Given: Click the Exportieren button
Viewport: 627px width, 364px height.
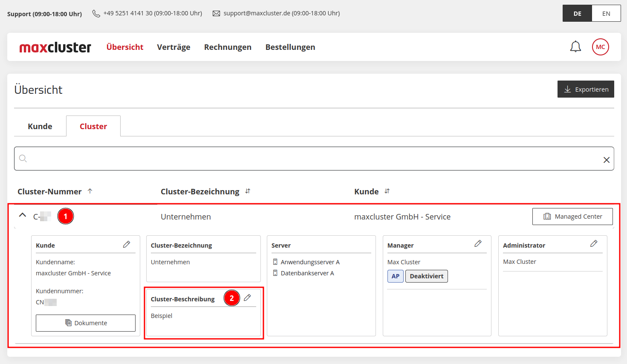Looking at the screenshot, I should point(586,89).
